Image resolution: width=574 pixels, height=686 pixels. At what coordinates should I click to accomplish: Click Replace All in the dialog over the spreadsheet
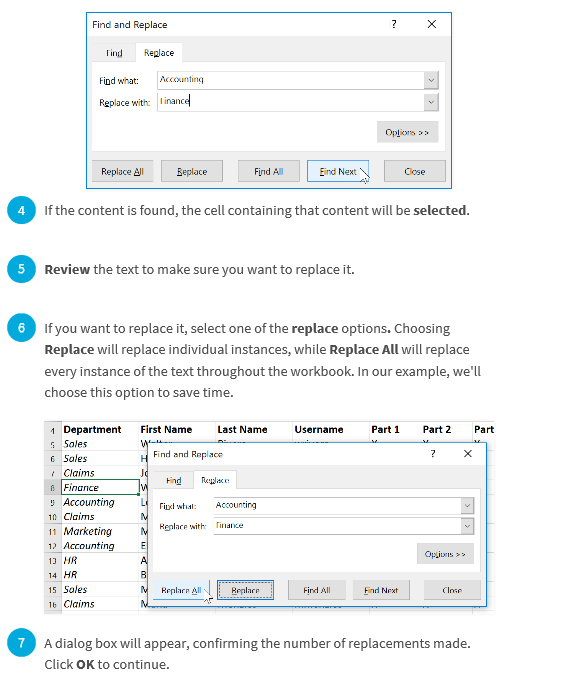pos(181,590)
